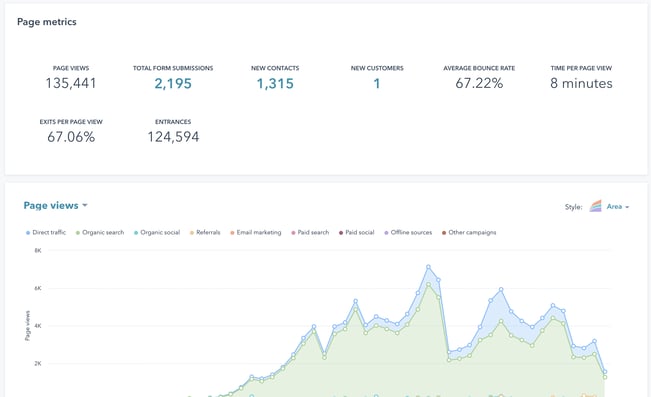Click the 8K y-axis label
The height and width of the screenshot is (397, 651).
pyautogui.click(x=38, y=250)
